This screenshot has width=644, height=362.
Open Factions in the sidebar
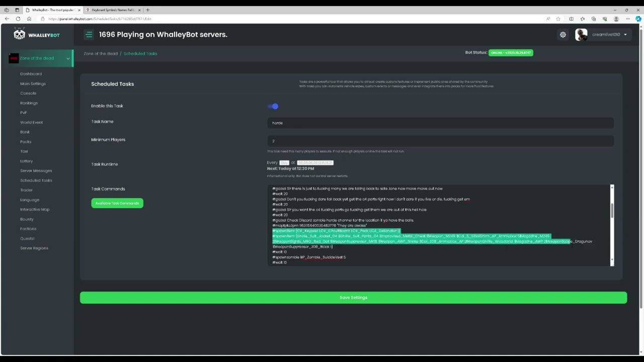[28, 229]
